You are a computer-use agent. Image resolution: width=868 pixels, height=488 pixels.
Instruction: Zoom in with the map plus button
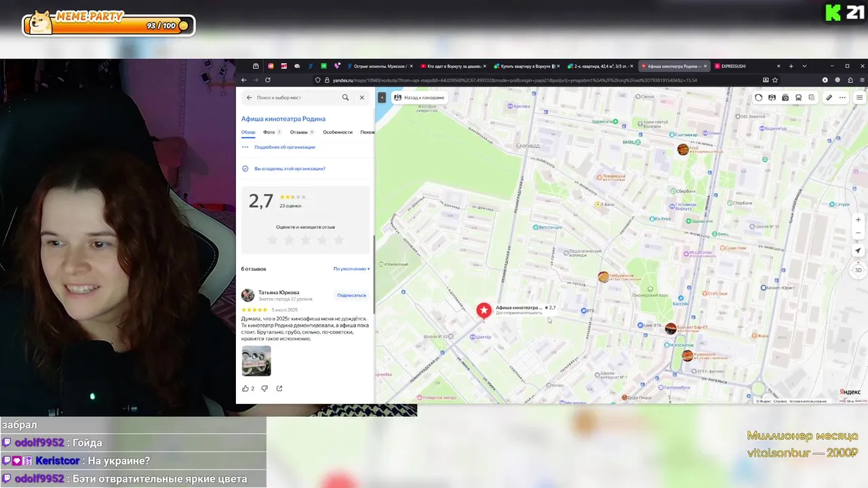tap(858, 220)
